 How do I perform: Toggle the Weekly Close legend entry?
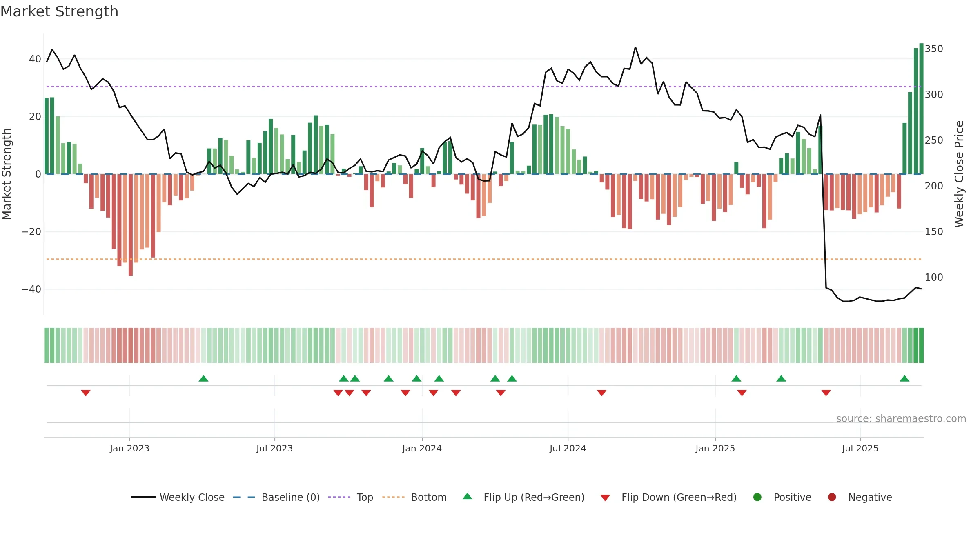(178, 497)
